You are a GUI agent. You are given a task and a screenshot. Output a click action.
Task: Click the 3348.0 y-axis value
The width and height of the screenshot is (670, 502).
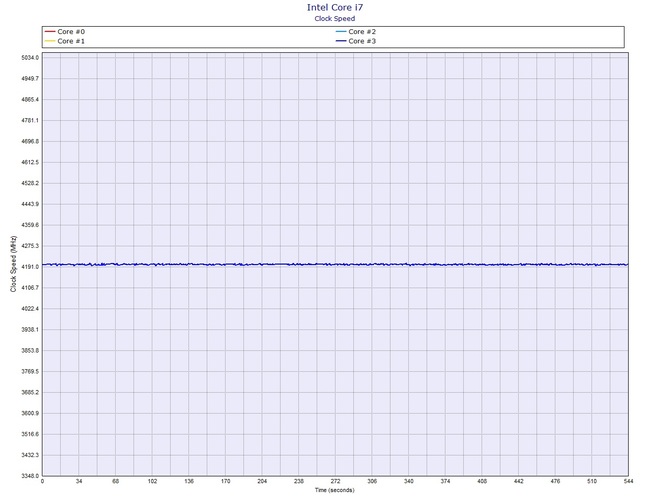tap(30, 476)
